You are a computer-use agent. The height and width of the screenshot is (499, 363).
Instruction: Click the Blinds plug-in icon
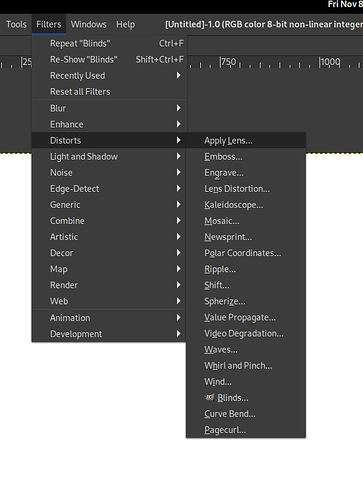pos(209,397)
